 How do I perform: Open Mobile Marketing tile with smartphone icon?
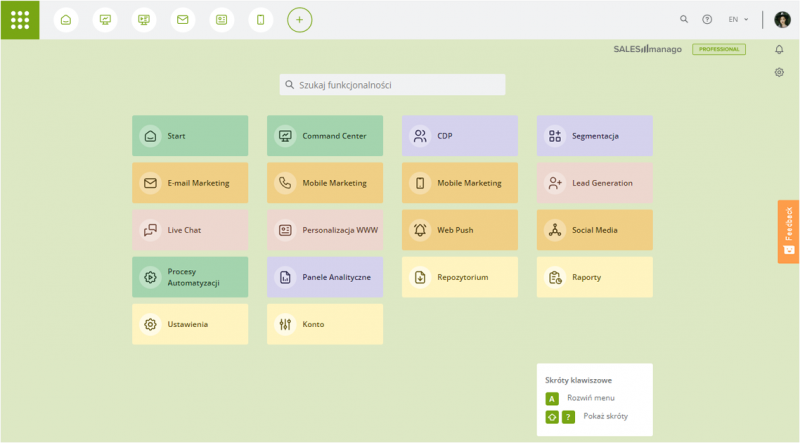click(460, 183)
